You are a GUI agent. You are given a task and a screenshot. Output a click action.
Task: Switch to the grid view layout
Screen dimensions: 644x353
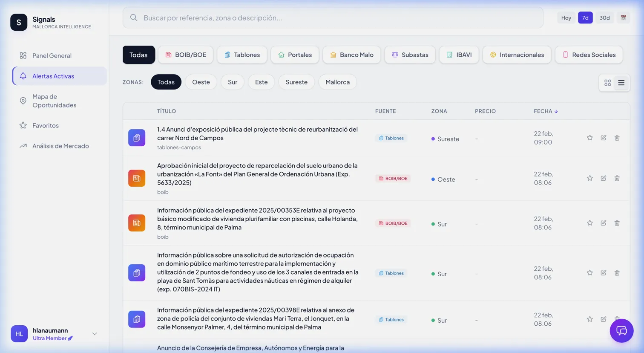(x=607, y=83)
